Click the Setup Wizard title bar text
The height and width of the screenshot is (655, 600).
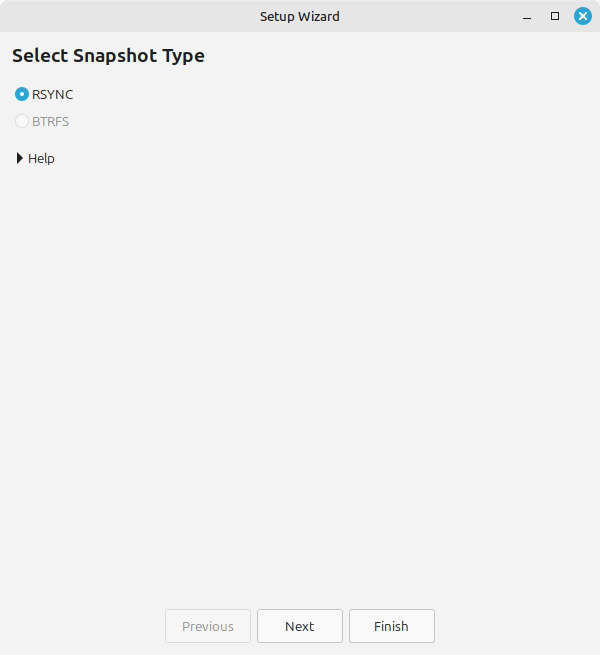(300, 17)
